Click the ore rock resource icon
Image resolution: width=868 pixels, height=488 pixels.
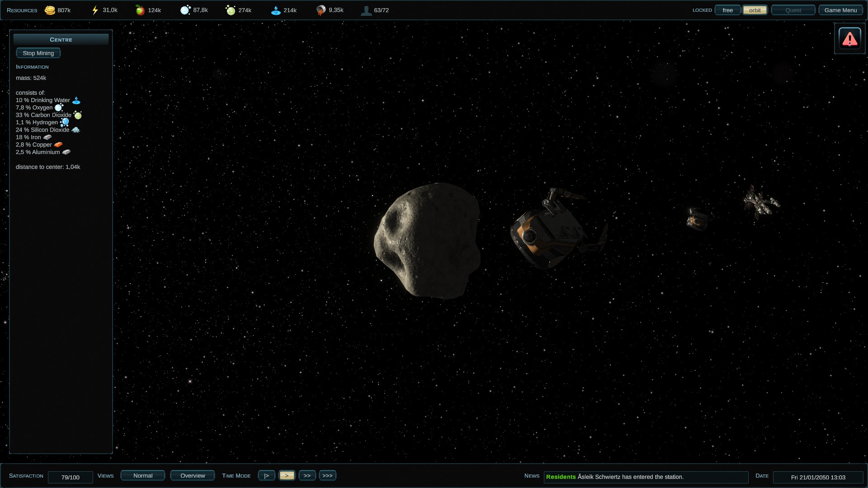(321, 10)
